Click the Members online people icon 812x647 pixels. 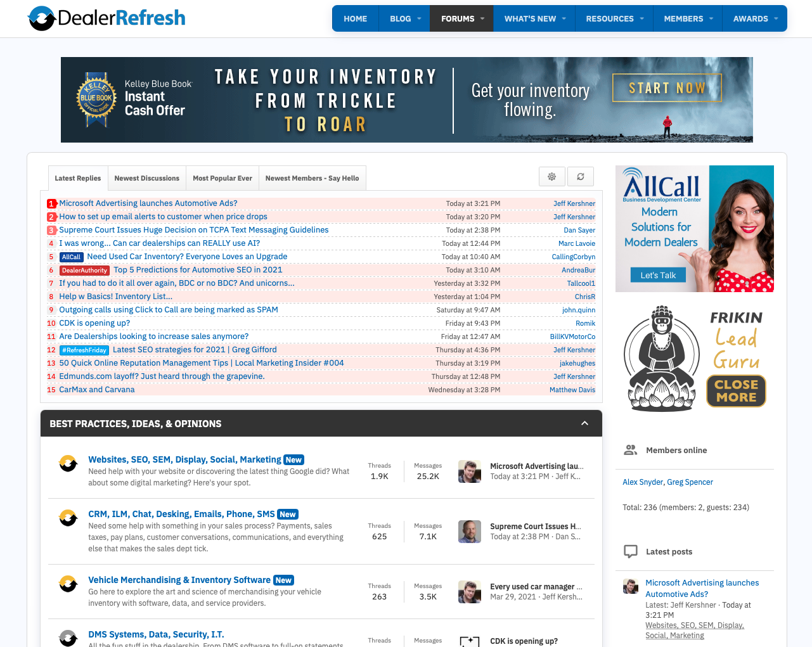pyautogui.click(x=630, y=449)
